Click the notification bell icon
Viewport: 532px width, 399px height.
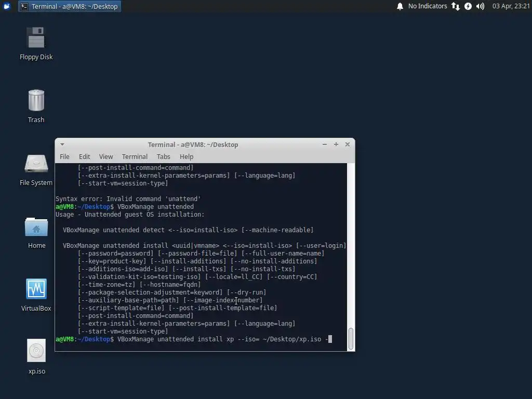pos(400,6)
